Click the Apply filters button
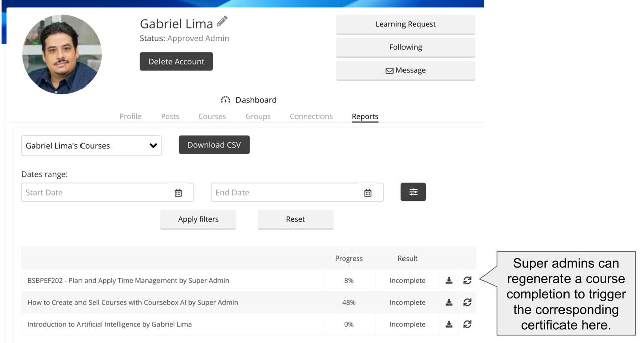 (x=198, y=219)
